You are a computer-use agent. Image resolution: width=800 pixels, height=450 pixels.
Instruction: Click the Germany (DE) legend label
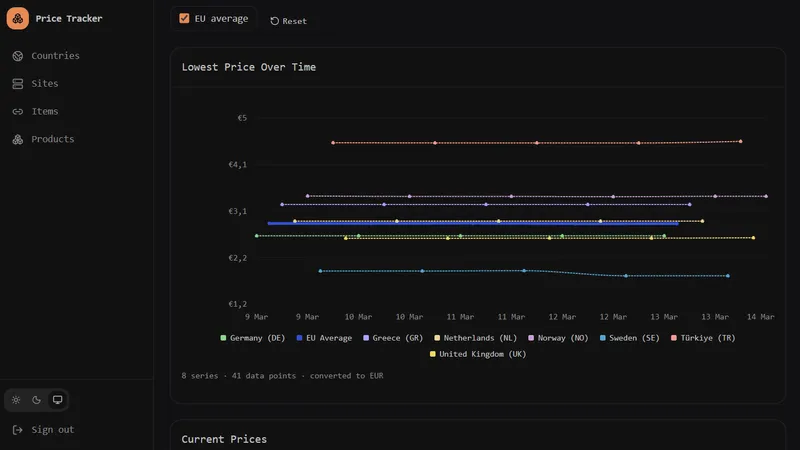click(x=257, y=338)
